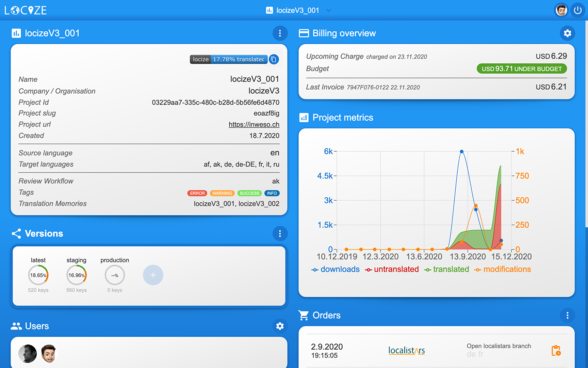
Task: Toggle downloads series in chart legend
Action: pos(336,269)
